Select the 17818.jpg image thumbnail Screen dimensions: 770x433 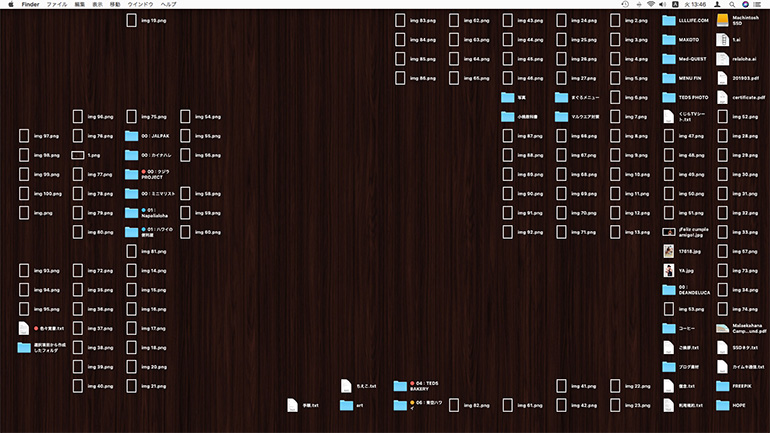point(669,251)
